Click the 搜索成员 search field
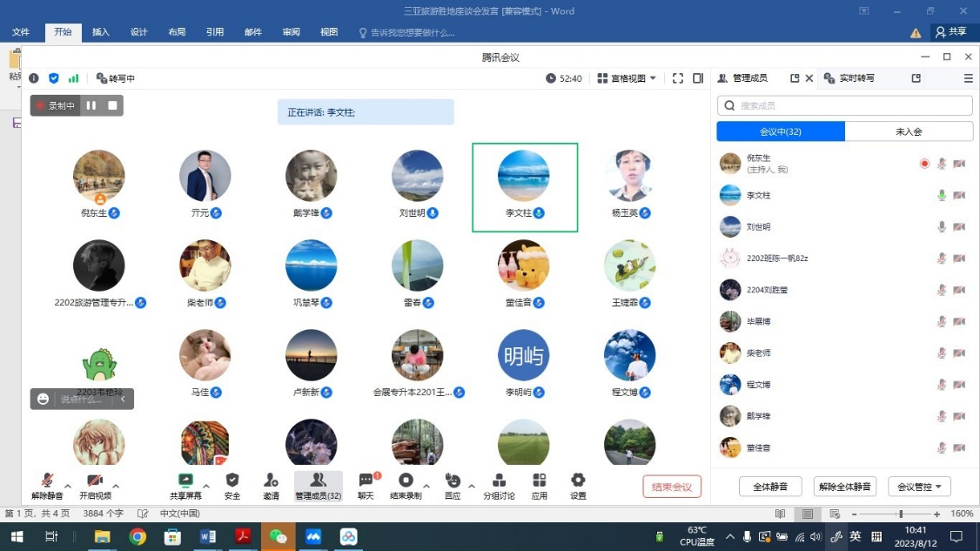The image size is (980, 551). [x=844, y=105]
